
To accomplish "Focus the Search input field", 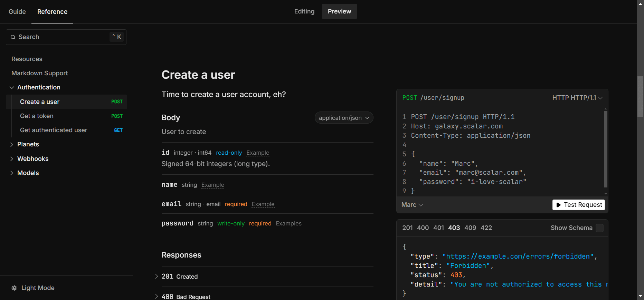I will pos(66,37).
